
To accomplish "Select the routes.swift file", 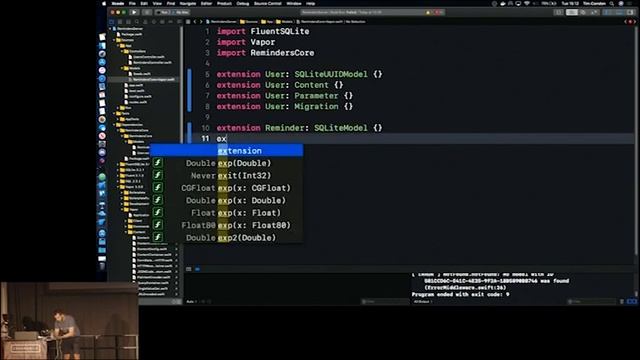I will click(136, 102).
